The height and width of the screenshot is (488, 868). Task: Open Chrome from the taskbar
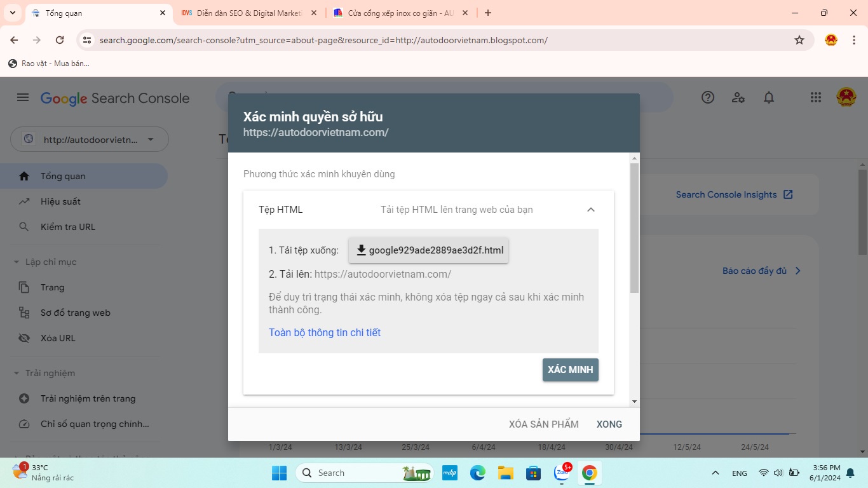pyautogui.click(x=590, y=473)
